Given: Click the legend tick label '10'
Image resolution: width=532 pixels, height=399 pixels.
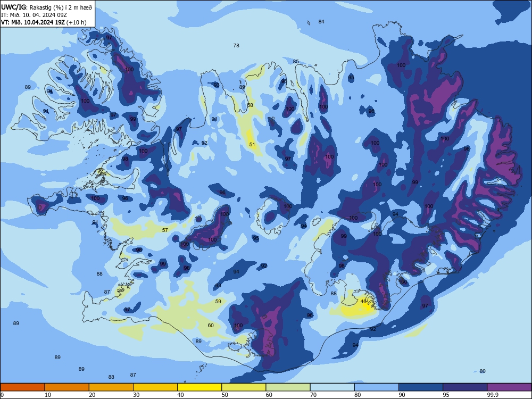Looking at the screenshot, I should coord(48,395).
